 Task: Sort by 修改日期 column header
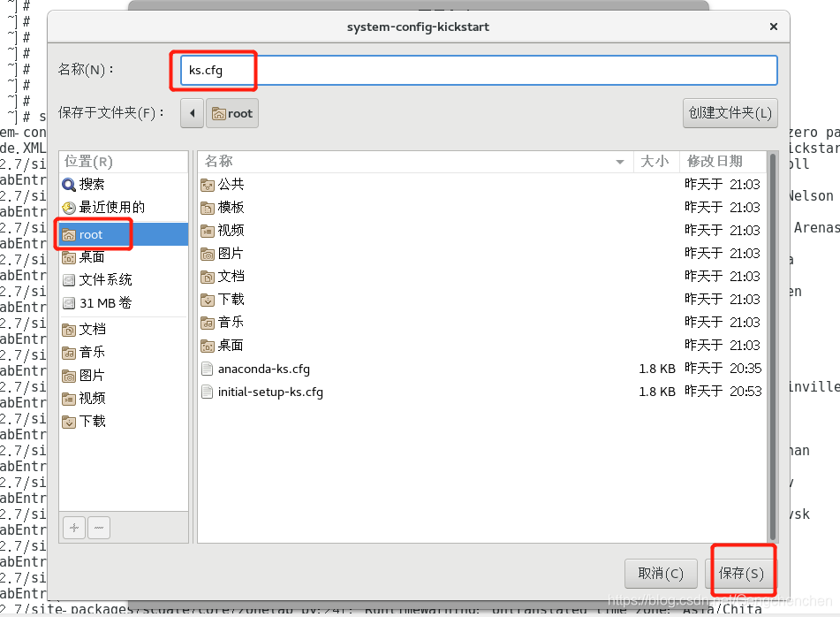coord(723,162)
